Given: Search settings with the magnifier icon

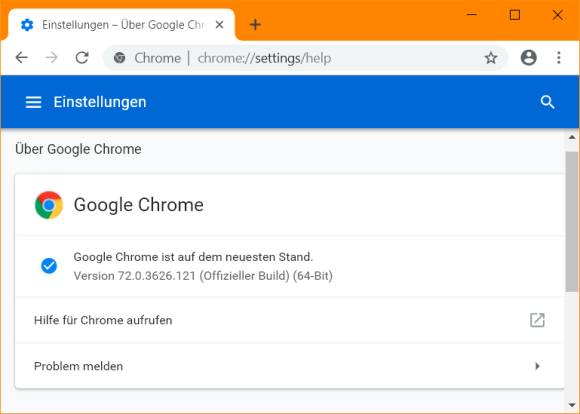Looking at the screenshot, I should (547, 102).
